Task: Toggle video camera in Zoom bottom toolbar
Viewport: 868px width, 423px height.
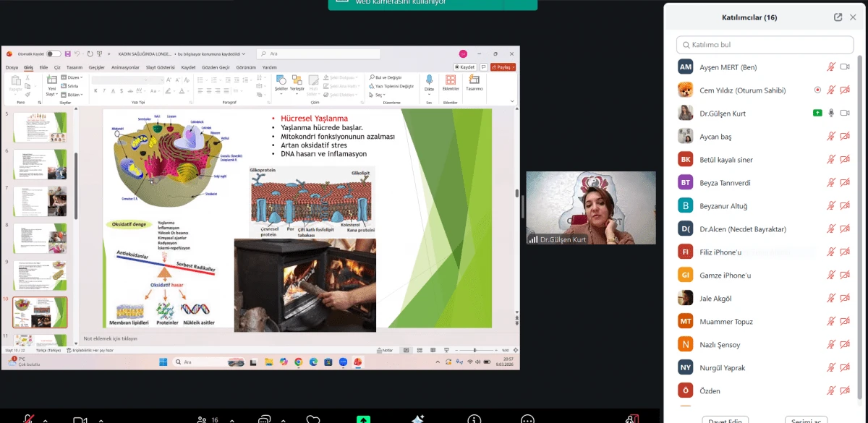Action: click(x=80, y=419)
